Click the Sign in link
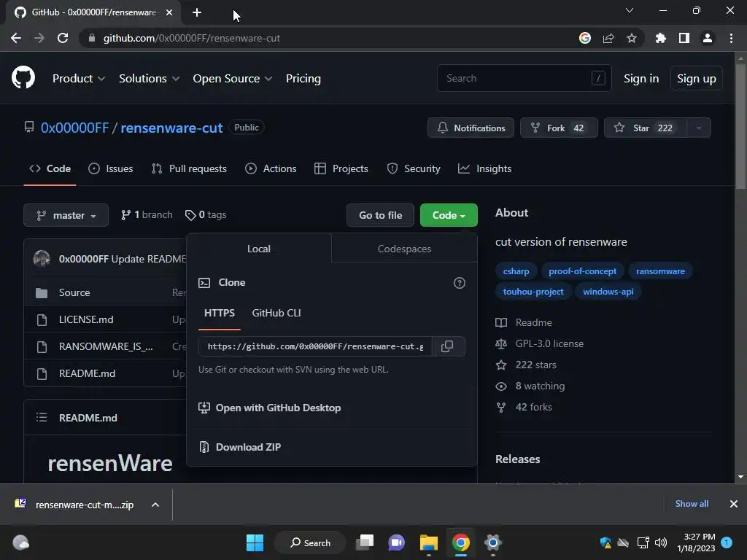The image size is (747, 560). point(641,79)
